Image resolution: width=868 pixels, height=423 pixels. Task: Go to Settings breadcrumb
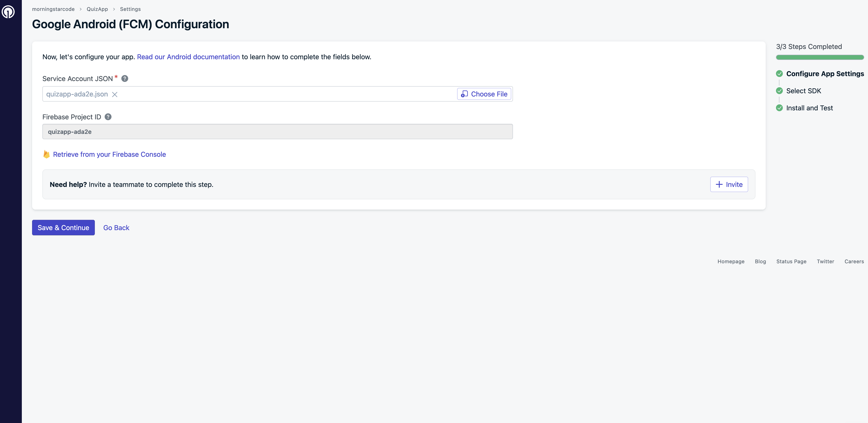click(130, 9)
